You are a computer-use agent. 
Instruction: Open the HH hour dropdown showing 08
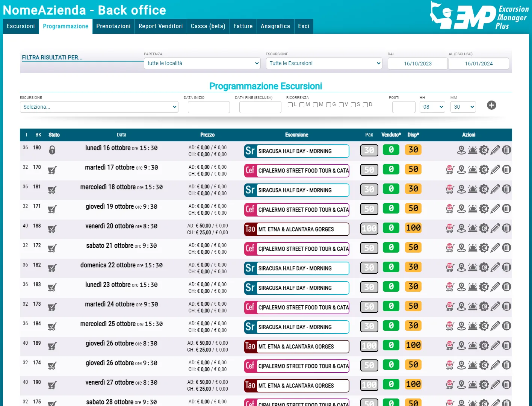click(x=432, y=107)
